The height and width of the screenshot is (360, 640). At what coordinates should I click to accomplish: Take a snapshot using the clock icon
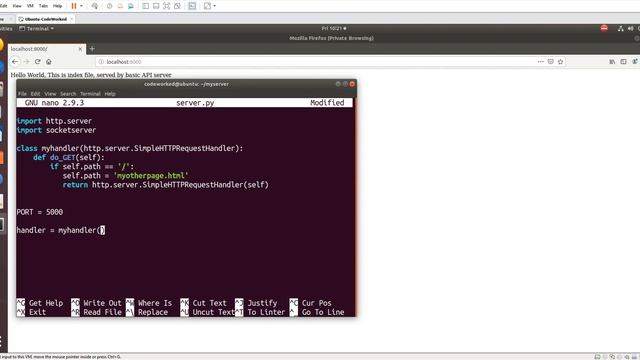point(109,6)
